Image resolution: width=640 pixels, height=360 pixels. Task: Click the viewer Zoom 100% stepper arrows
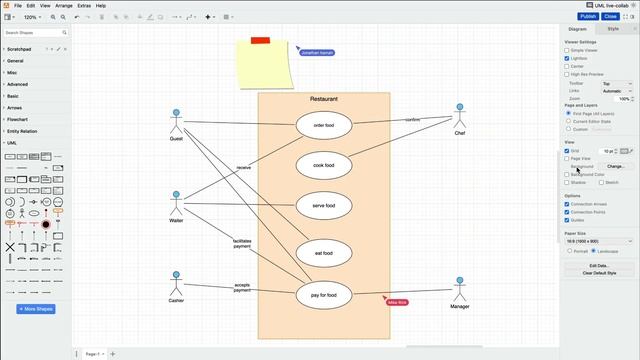(632, 99)
